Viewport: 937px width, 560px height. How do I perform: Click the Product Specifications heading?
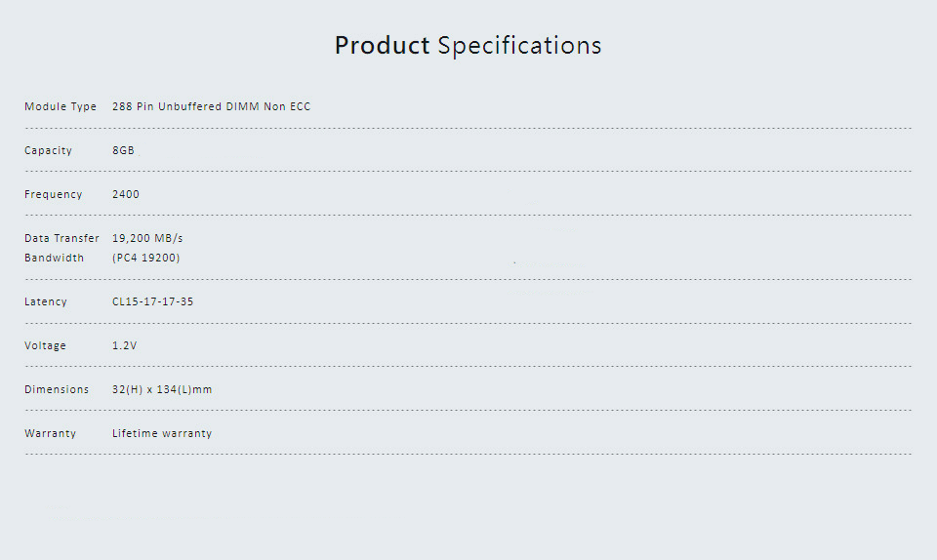point(468,46)
